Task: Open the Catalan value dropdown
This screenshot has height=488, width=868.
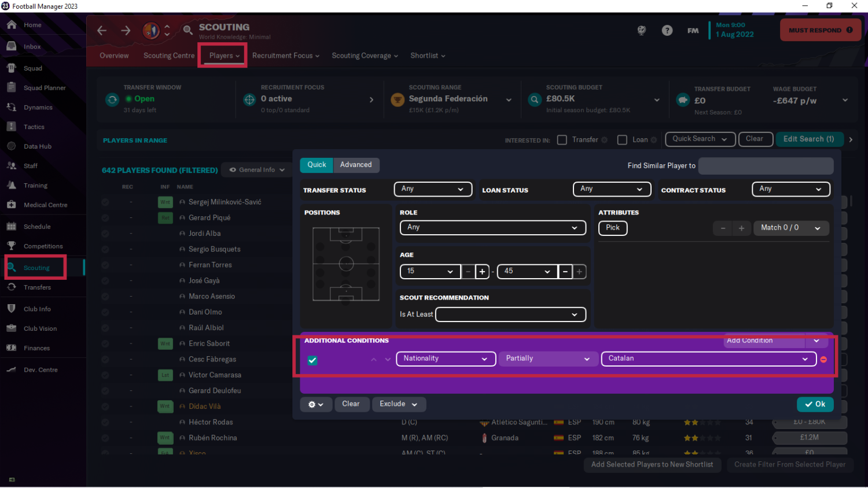Action: click(709, 358)
